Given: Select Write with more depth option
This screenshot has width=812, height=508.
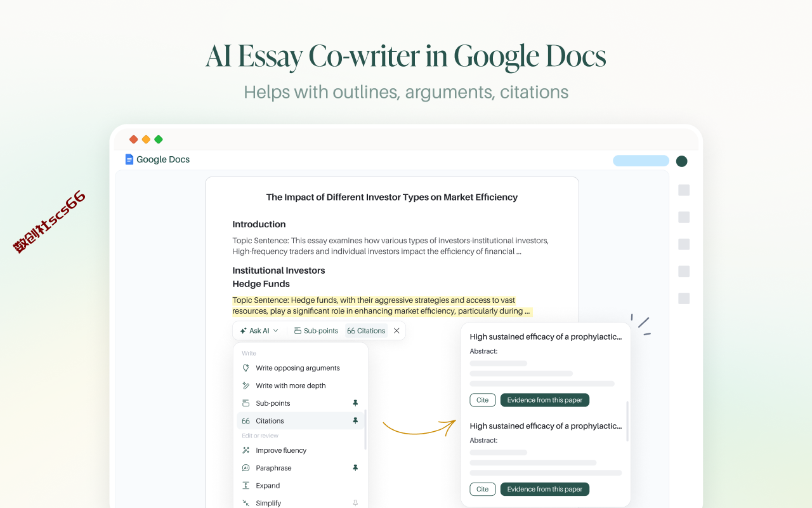Looking at the screenshot, I should [x=301, y=385].
